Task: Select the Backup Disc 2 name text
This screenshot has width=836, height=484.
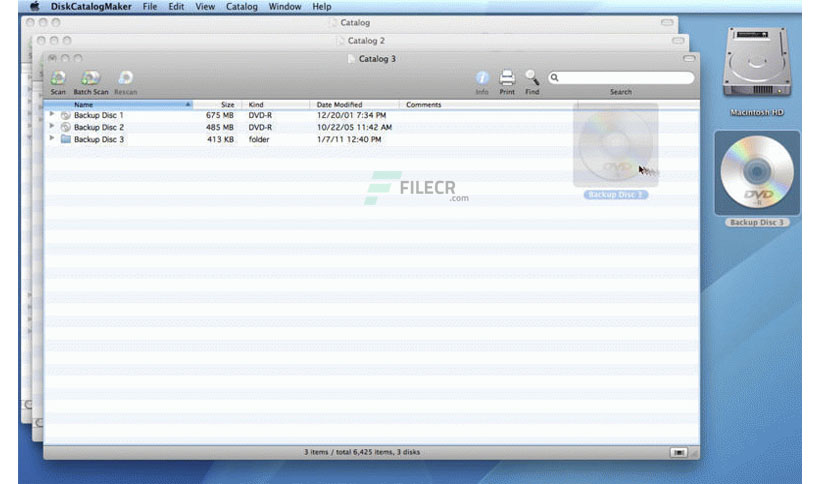Action: coord(99,127)
